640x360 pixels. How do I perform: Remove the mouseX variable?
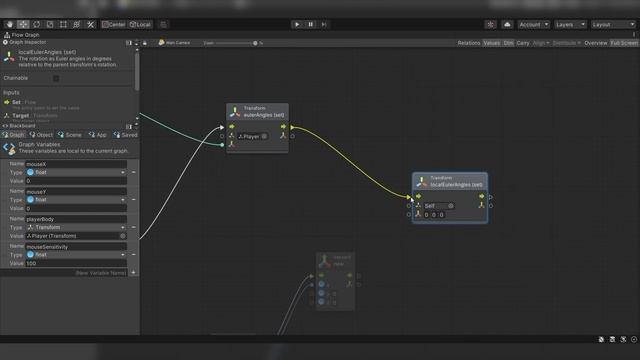(133, 172)
